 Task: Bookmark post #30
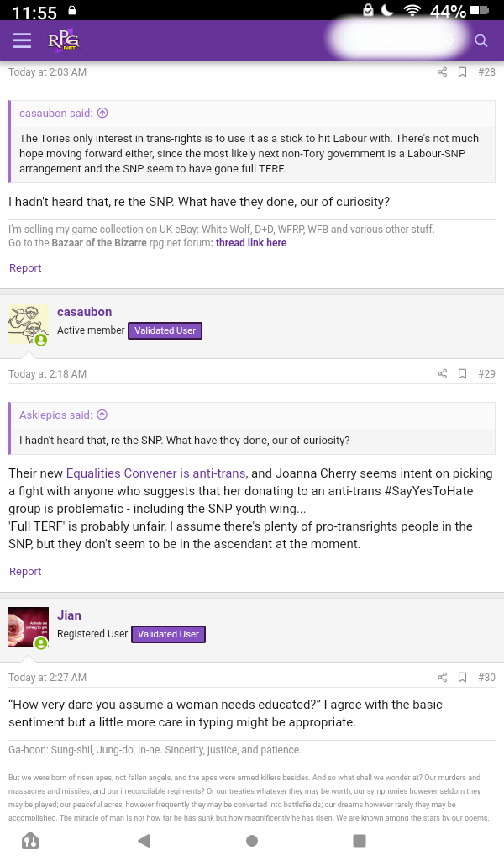pyautogui.click(x=462, y=678)
